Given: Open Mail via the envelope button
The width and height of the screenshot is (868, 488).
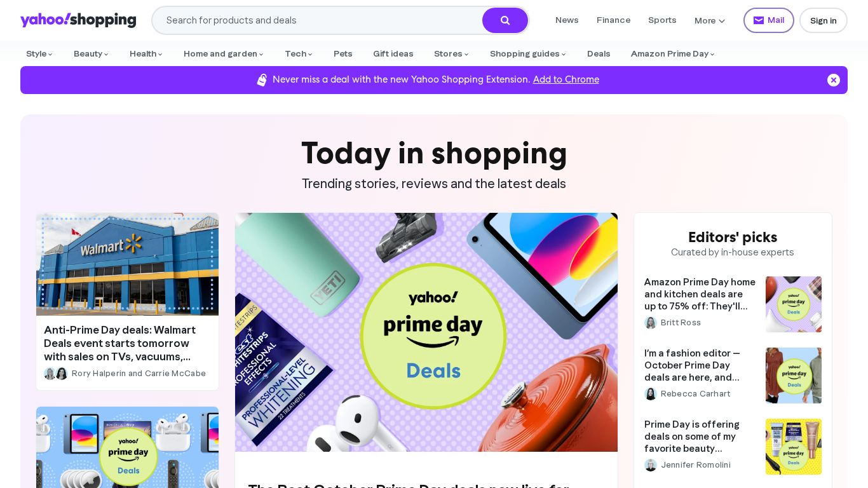Looking at the screenshot, I should [768, 20].
